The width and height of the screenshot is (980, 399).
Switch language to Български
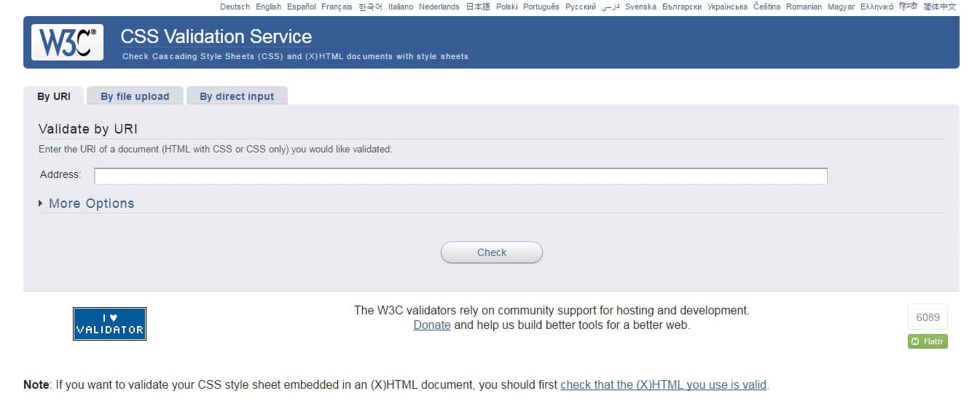tap(682, 7)
